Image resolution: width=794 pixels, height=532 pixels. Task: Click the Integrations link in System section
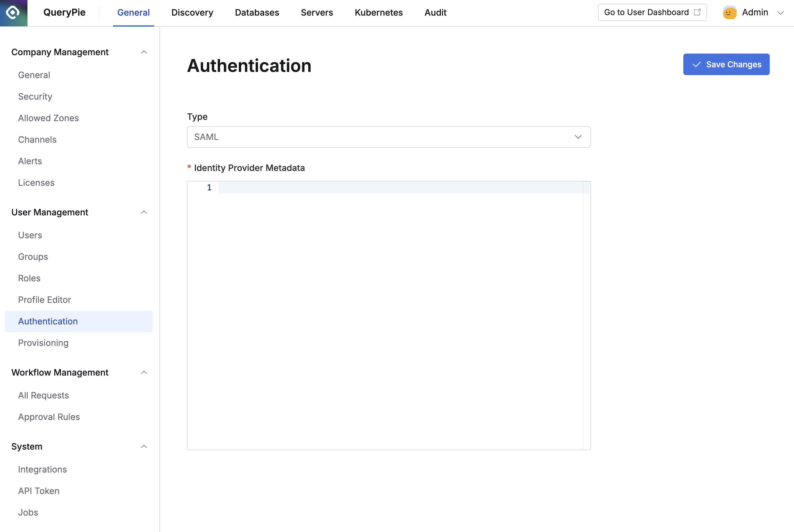[x=42, y=469]
